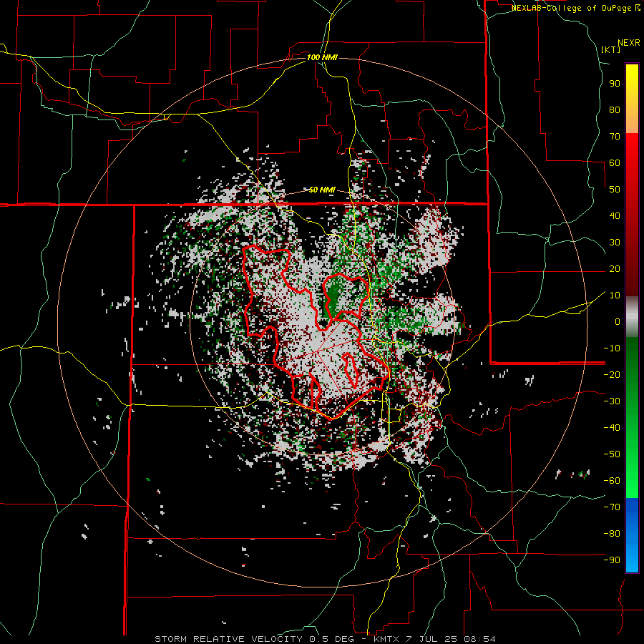Click the -20 scale value
Screen dimensions: 644x644
click(612, 374)
